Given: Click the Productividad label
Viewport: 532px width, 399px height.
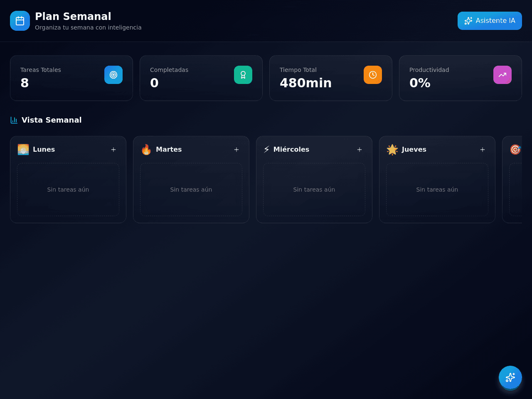Looking at the screenshot, I should (x=429, y=70).
